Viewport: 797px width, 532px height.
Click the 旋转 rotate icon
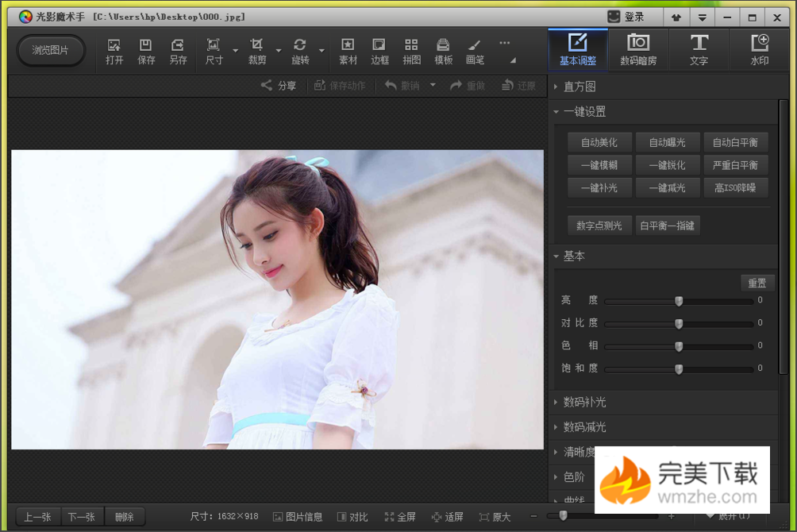pyautogui.click(x=300, y=51)
